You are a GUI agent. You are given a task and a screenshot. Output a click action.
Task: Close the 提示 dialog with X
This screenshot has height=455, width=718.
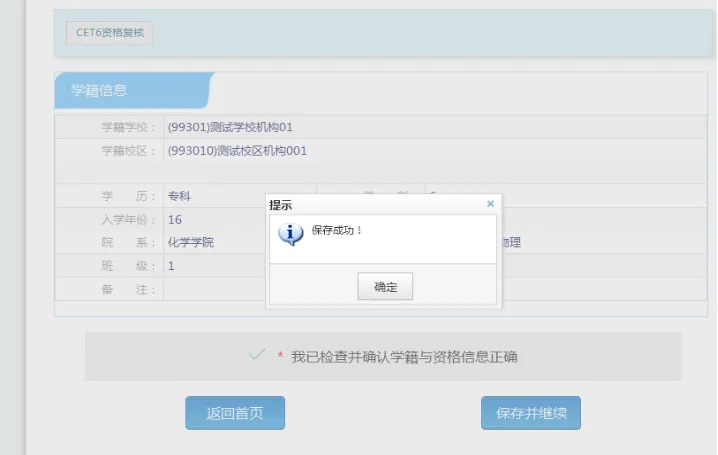tap(490, 204)
